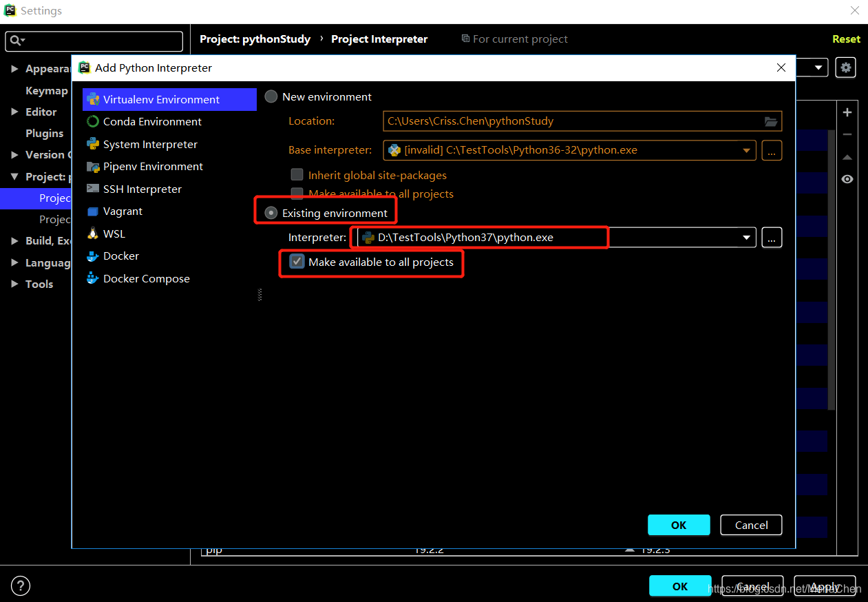
Task: Select Docker interpreter type
Action: [x=121, y=256]
